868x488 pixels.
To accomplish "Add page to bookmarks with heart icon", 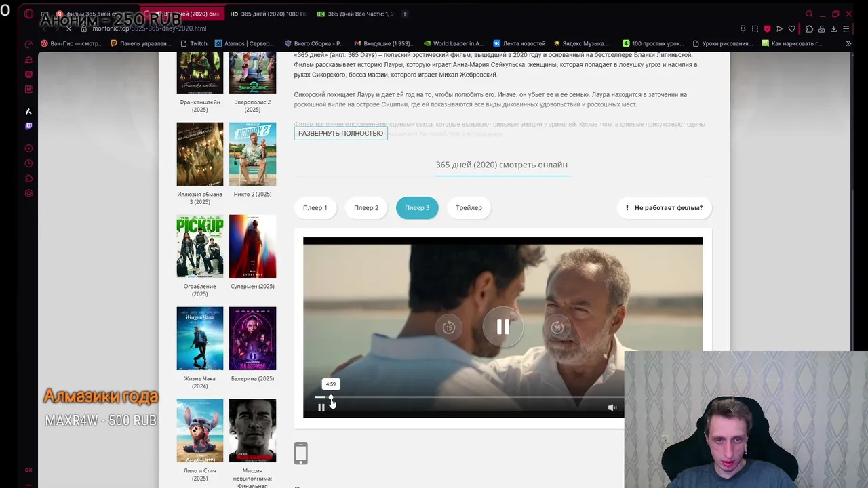I will coord(791,28).
